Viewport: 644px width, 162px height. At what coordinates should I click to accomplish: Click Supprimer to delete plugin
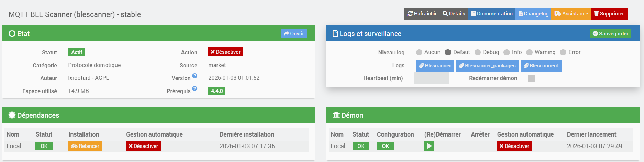[609, 14]
